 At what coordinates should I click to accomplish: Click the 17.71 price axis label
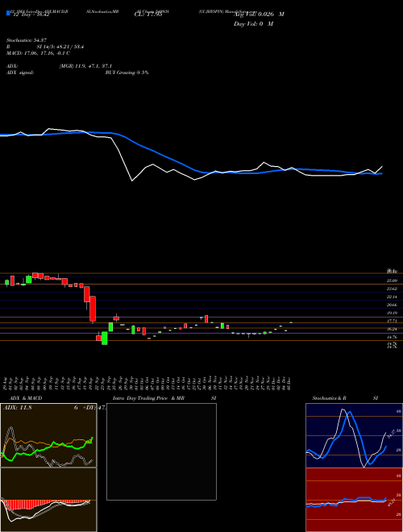(x=393, y=321)
